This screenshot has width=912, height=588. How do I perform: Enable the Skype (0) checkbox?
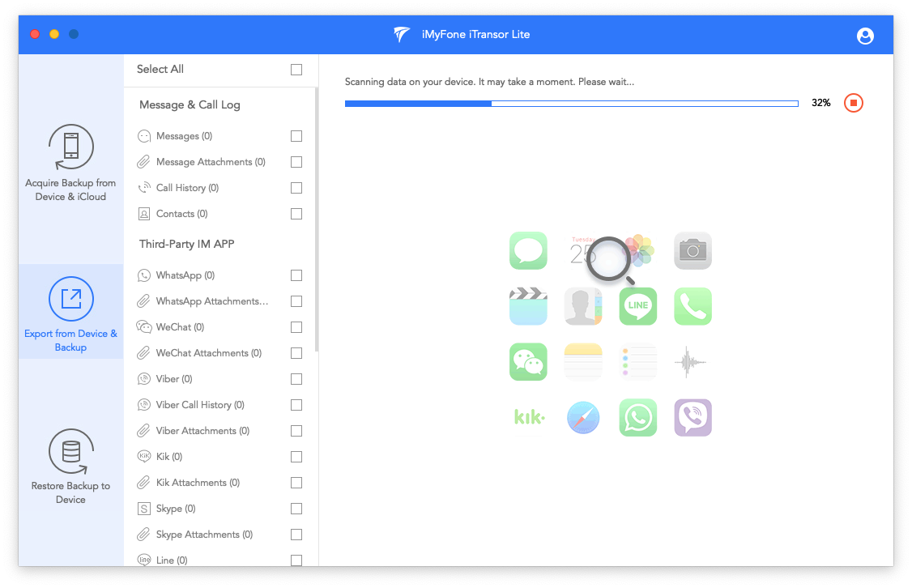point(296,509)
